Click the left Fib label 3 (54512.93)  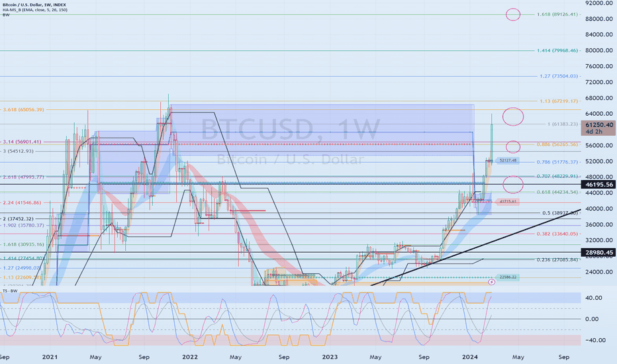[x=18, y=151]
